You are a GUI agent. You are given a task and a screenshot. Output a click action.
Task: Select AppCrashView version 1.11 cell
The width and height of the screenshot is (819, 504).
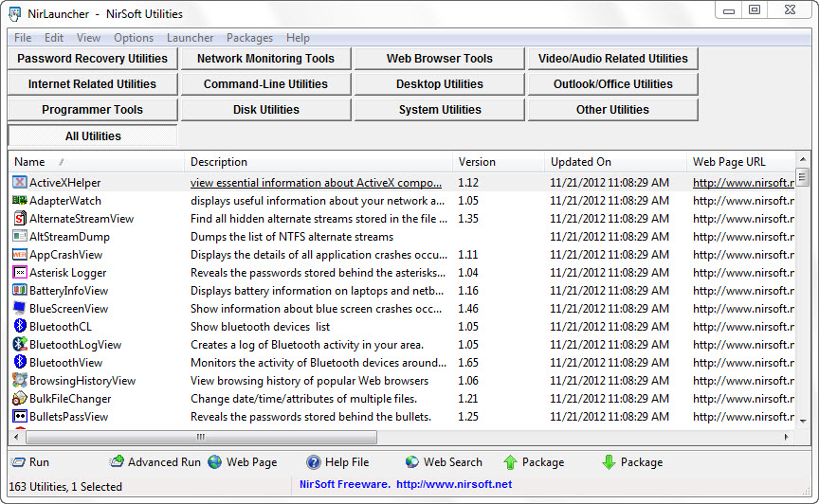[x=468, y=254]
